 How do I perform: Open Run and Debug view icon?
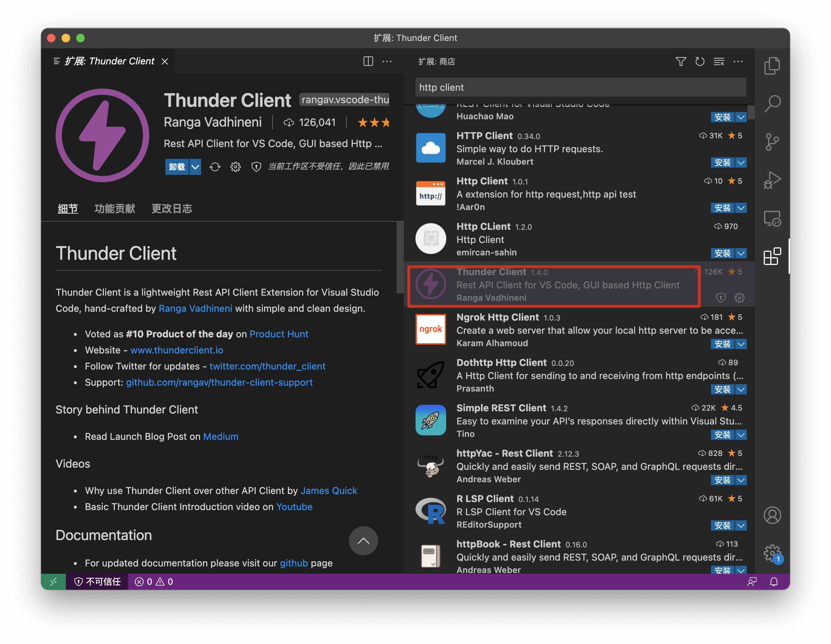pyautogui.click(x=772, y=180)
